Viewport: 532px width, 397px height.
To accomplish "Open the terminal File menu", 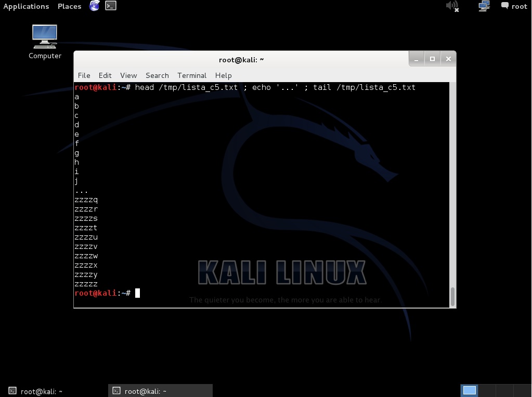I will tap(84, 75).
